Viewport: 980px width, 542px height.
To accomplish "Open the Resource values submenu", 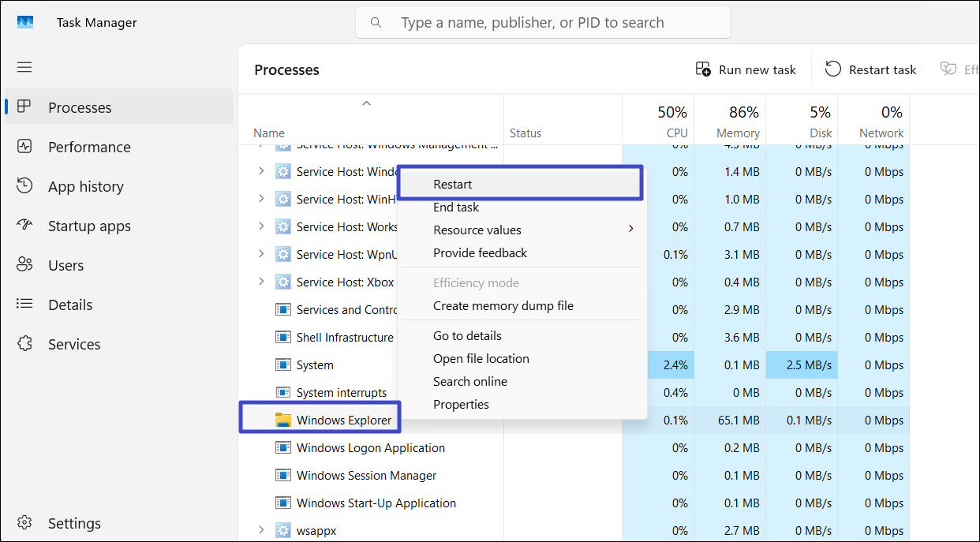I will click(477, 230).
